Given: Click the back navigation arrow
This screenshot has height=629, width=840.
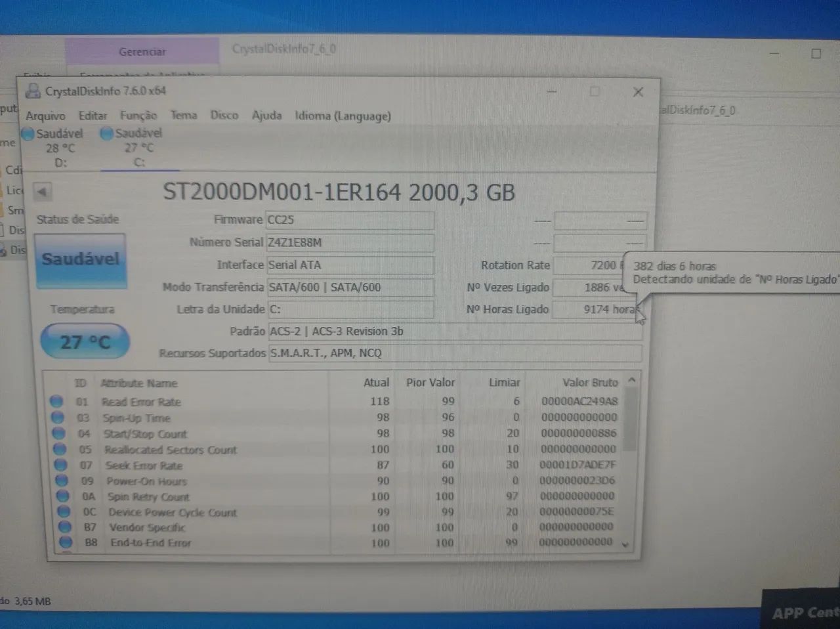Looking at the screenshot, I should pyautogui.click(x=42, y=191).
